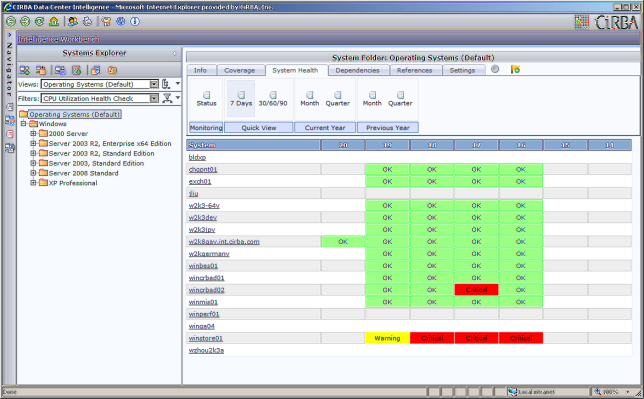Switch to the Coverage tab
Image resolution: width=644 pixels, height=399 pixels.
pos(239,70)
